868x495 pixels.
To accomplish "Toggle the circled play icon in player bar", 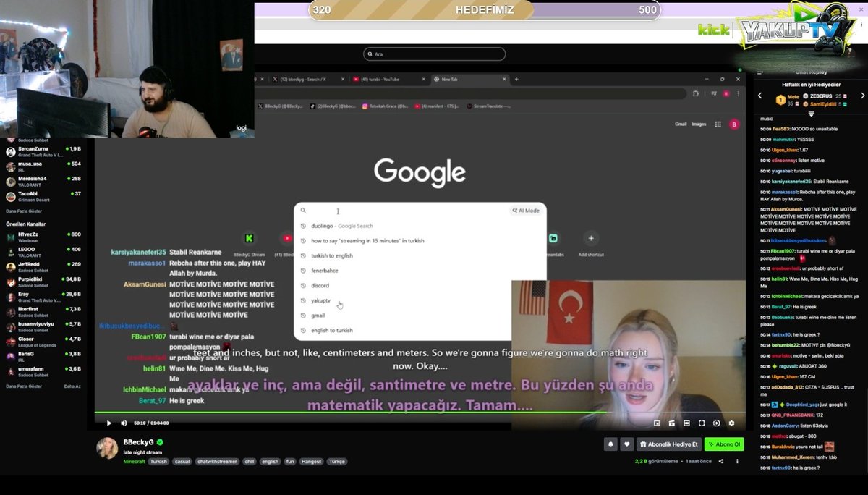I will [x=716, y=423].
